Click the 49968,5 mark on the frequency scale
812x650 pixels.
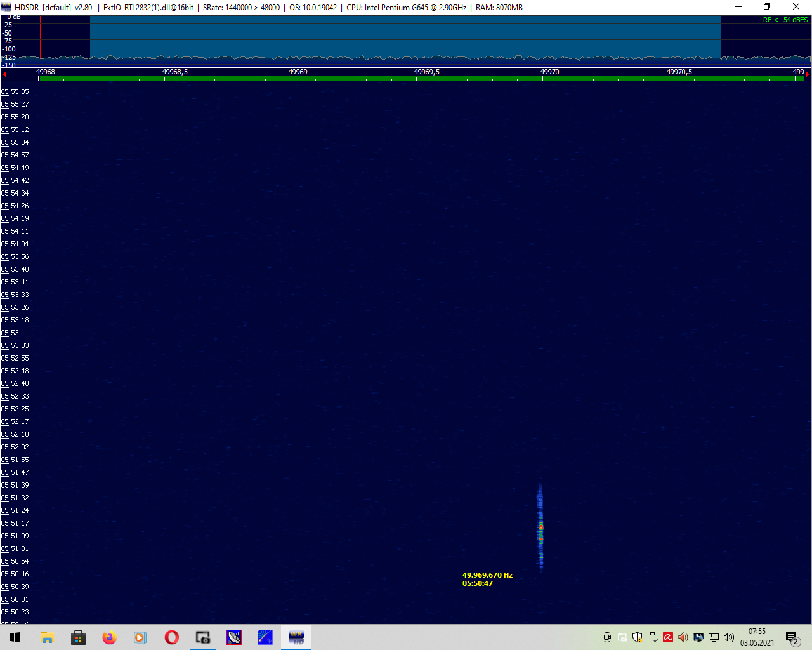(x=174, y=72)
